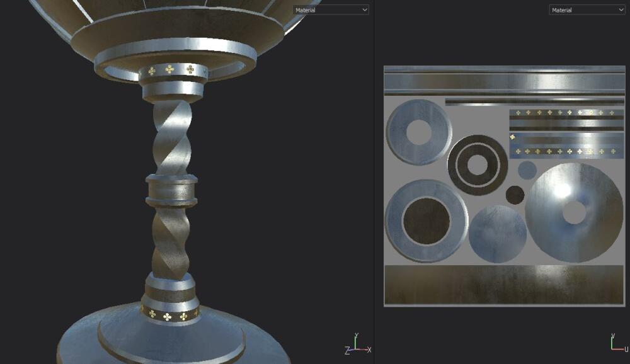Click the lower gold-flower band on the goblet

[x=170, y=315]
